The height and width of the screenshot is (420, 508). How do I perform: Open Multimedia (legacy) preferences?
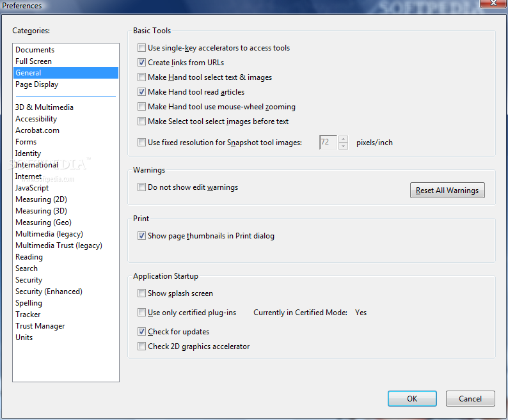click(x=66, y=234)
